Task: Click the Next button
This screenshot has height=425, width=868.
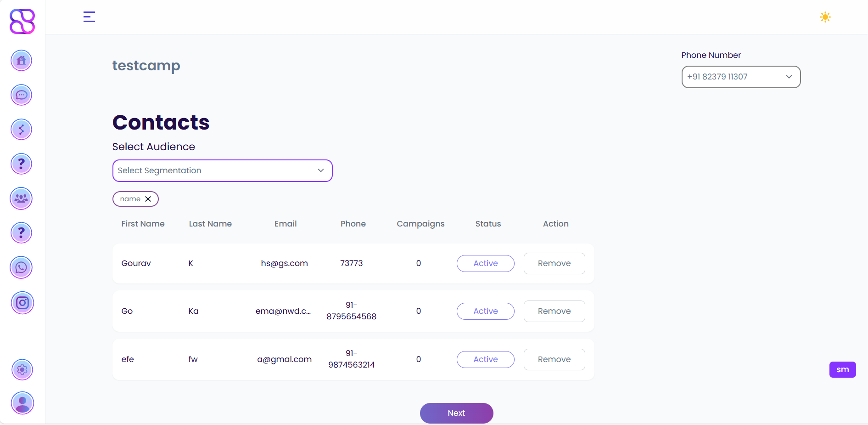Action: (x=456, y=413)
